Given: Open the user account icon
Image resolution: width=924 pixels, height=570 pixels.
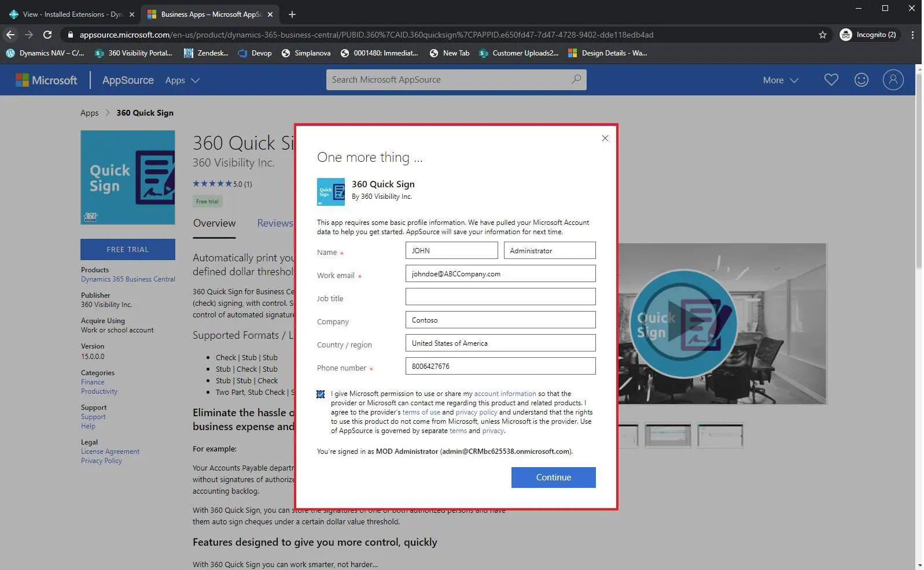Looking at the screenshot, I should [893, 80].
